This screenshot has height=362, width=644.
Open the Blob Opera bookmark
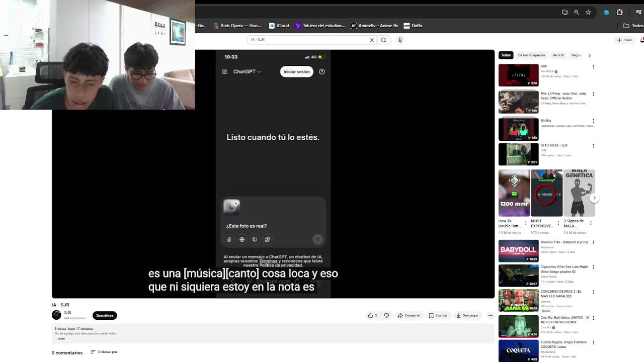(237, 26)
